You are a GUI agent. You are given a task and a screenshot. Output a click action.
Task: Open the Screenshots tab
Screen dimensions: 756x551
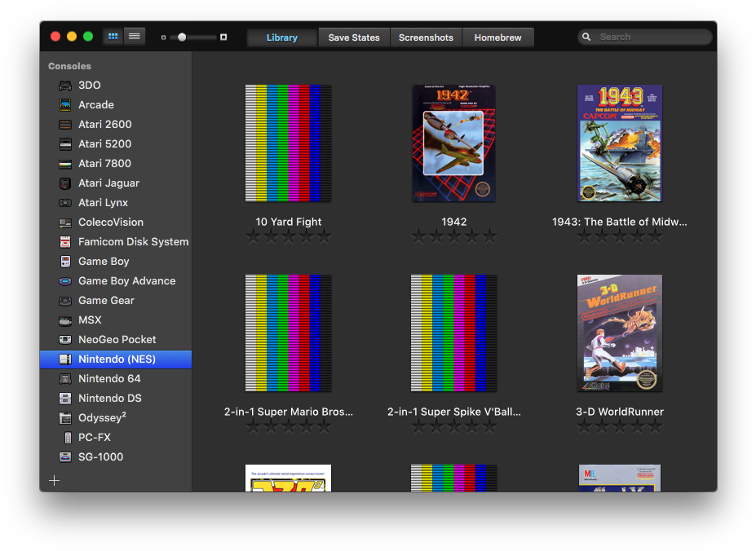426,37
